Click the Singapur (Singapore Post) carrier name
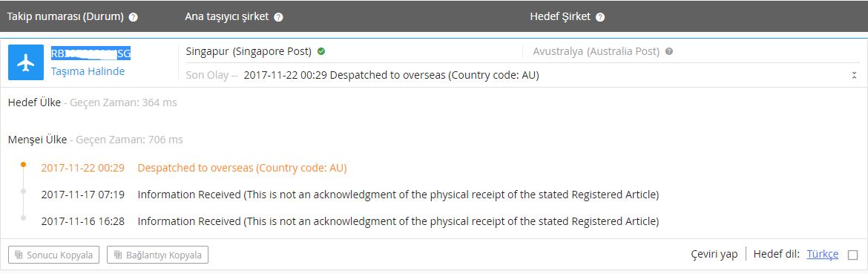 [x=249, y=51]
